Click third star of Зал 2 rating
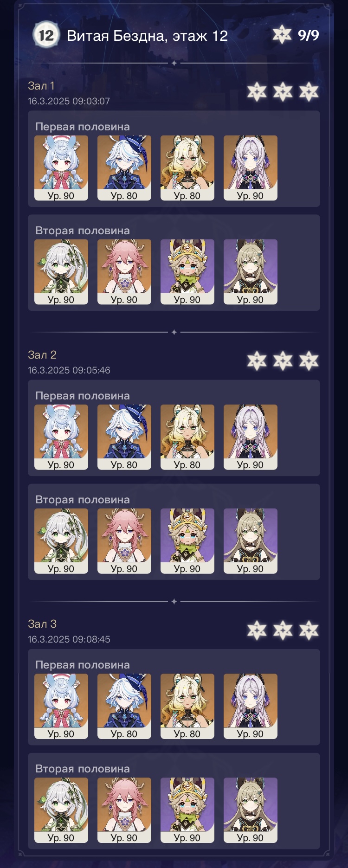 pyautogui.click(x=309, y=361)
